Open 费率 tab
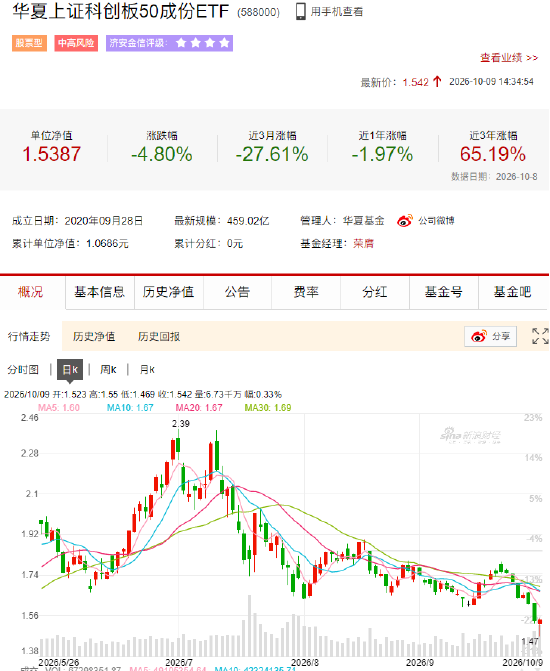The height and width of the screenshot is (671, 550). 306,292
